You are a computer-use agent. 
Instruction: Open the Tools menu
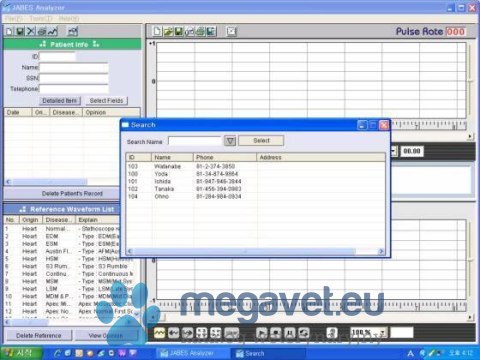click(x=41, y=18)
